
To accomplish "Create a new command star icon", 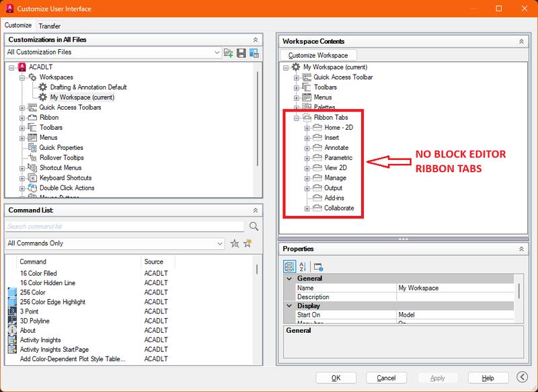I will pos(247,243).
